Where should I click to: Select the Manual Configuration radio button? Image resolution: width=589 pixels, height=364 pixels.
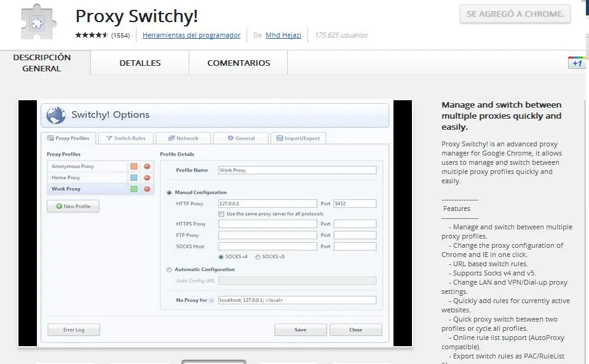click(x=169, y=192)
